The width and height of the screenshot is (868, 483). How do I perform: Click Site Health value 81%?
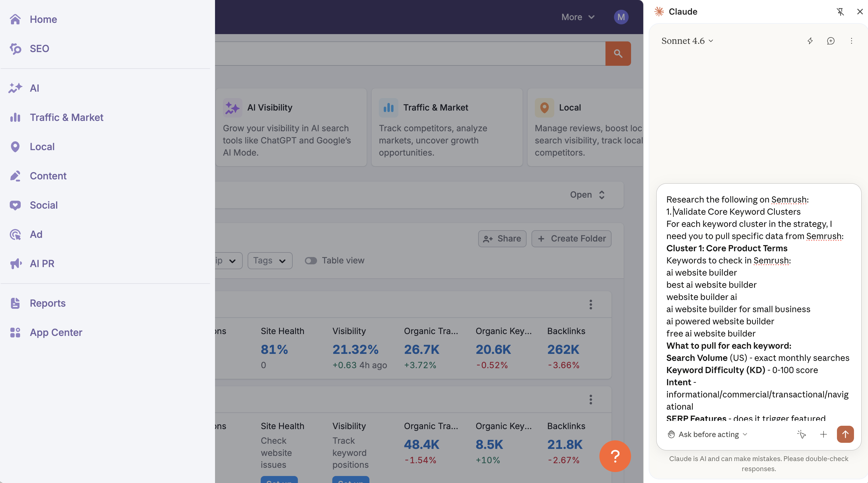click(x=274, y=349)
